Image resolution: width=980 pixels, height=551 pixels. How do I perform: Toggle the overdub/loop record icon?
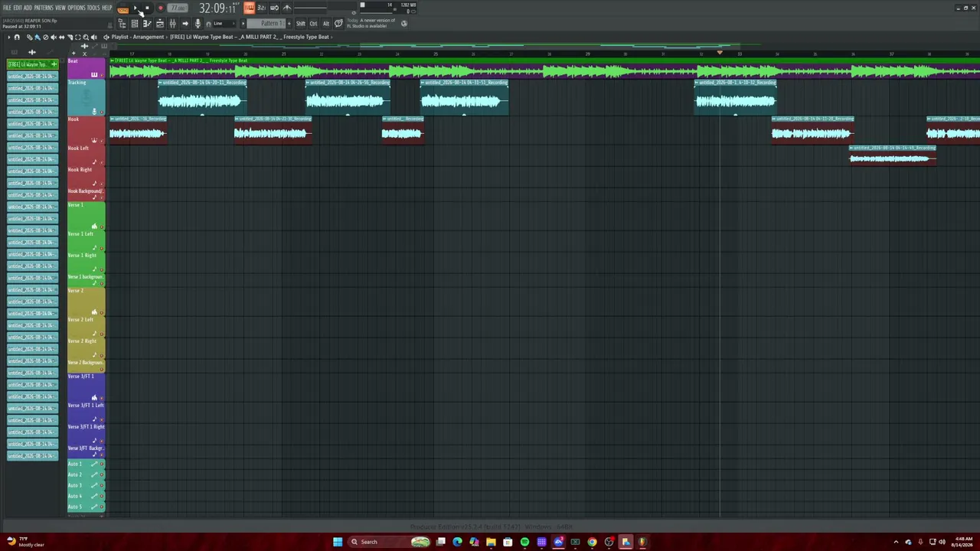tap(274, 8)
